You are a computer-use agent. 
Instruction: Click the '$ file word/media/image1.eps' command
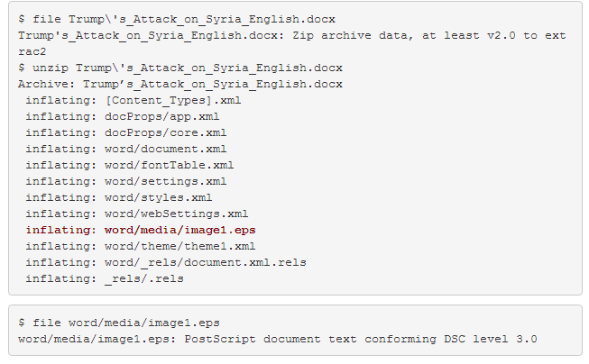(x=120, y=322)
